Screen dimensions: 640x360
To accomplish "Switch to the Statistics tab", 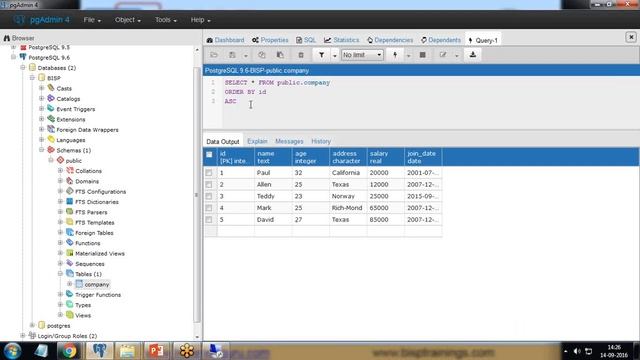I will coord(342,40).
